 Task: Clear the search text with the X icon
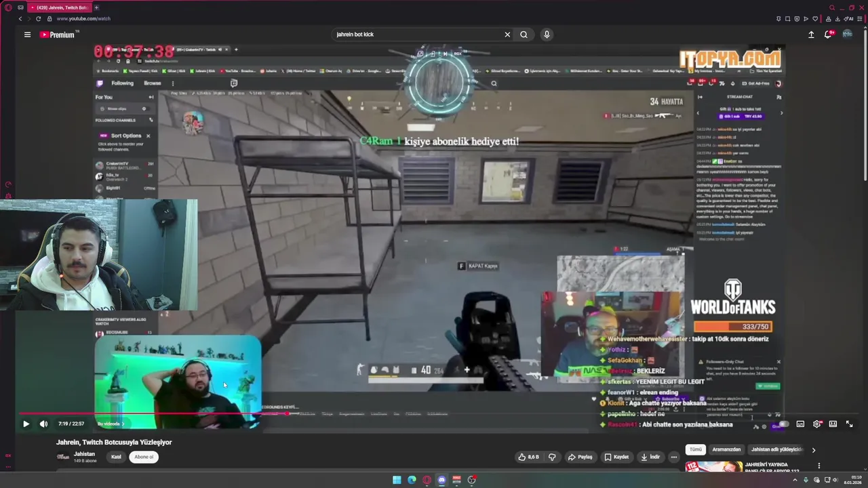(507, 35)
